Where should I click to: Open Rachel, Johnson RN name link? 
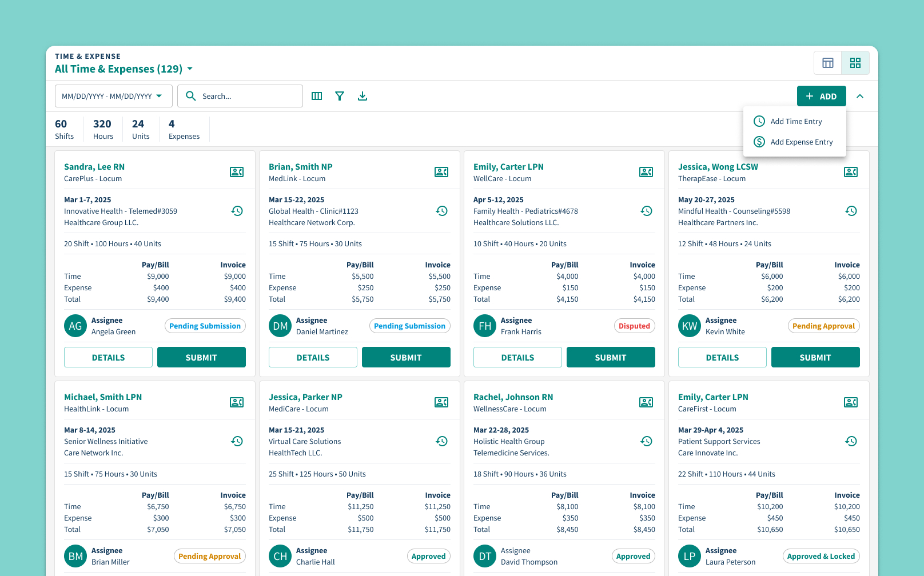click(513, 397)
